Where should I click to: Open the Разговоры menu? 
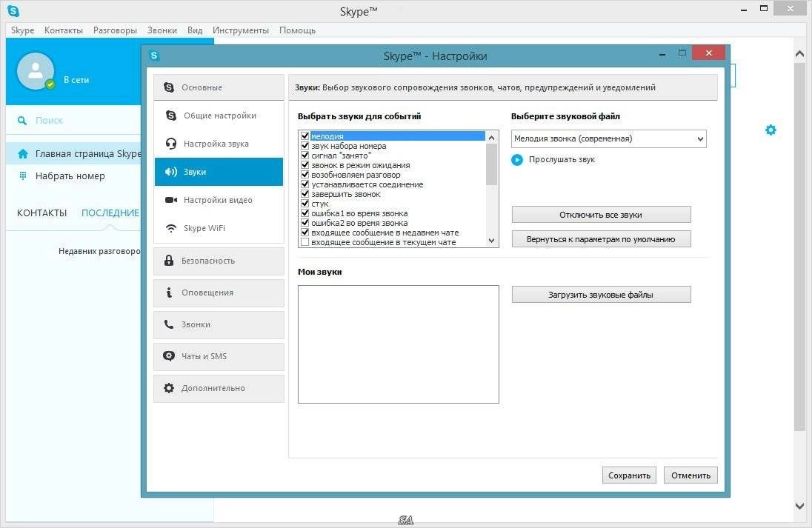click(115, 30)
